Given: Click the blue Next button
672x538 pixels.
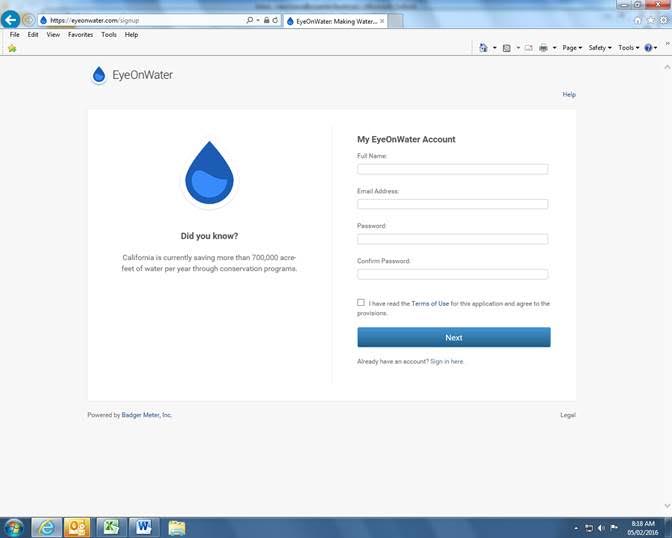Looking at the screenshot, I should pos(454,337).
